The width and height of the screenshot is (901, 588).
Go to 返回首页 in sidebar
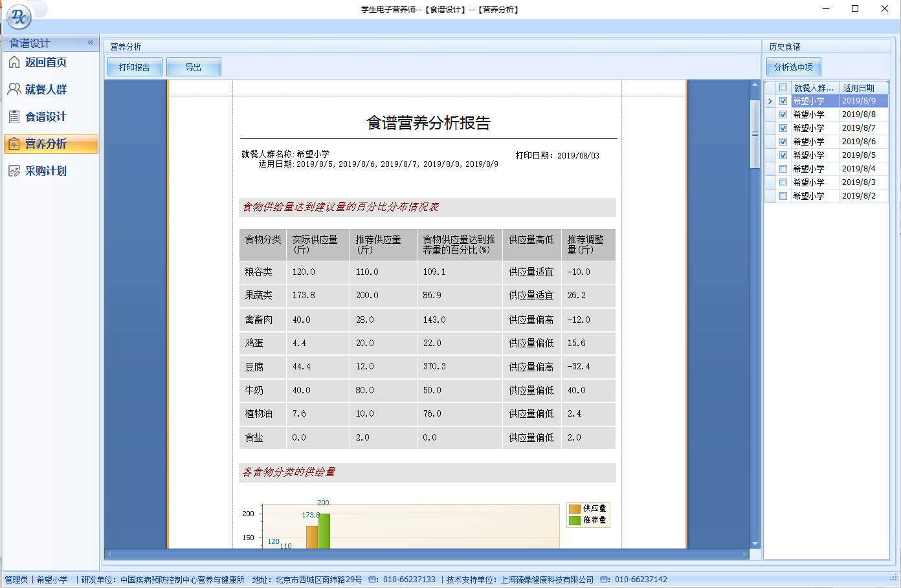(51, 62)
